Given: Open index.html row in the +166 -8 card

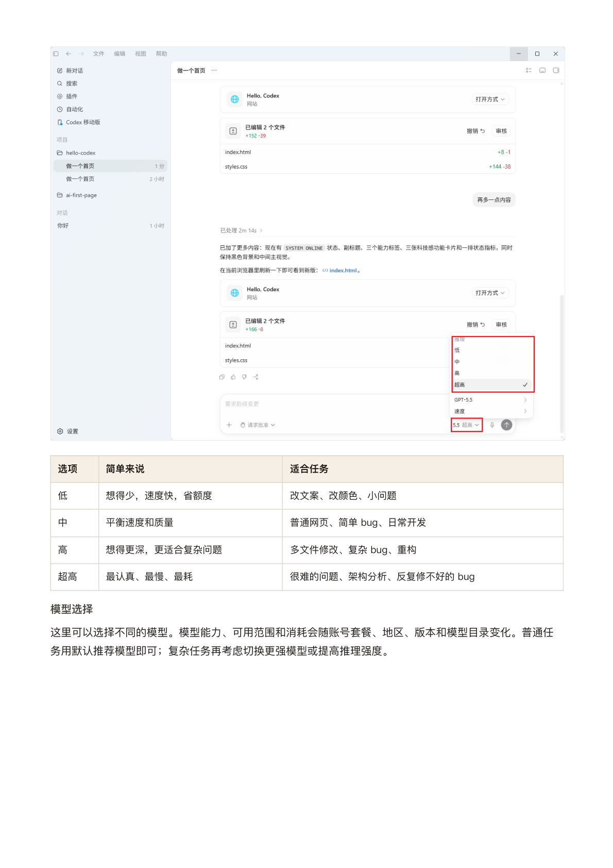Looking at the screenshot, I should 335,346.
